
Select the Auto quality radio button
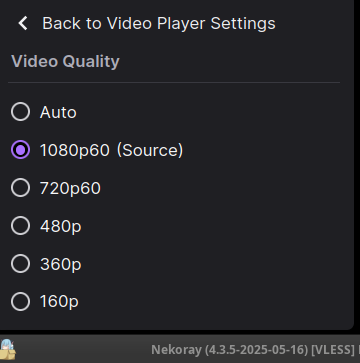pyautogui.click(x=20, y=112)
